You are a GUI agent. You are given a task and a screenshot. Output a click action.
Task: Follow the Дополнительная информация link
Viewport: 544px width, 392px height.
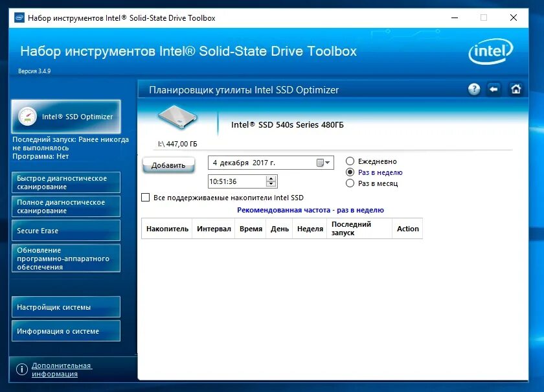62,369
